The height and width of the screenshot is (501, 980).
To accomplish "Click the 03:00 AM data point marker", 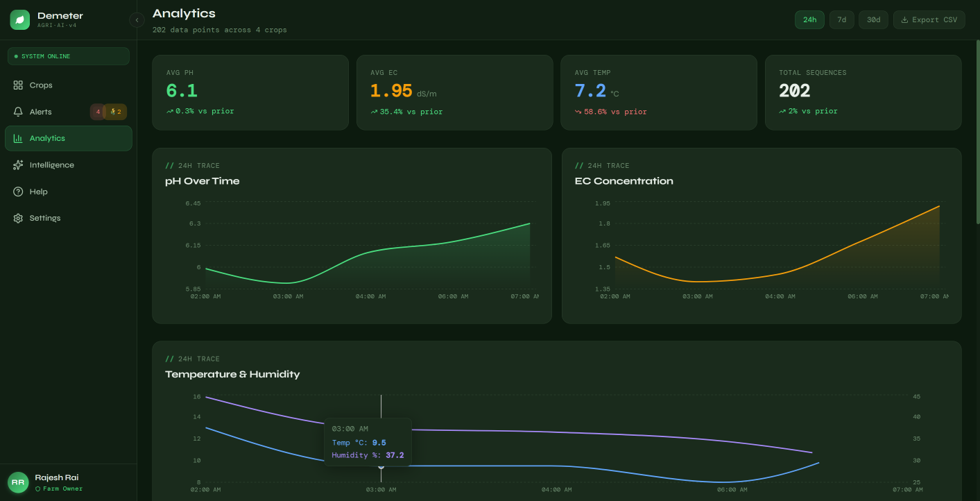I will tap(381, 467).
